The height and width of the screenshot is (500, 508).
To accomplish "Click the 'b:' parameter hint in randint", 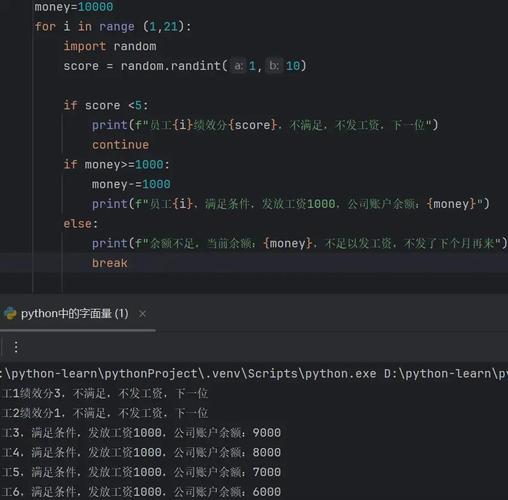I will tap(274, 66).
